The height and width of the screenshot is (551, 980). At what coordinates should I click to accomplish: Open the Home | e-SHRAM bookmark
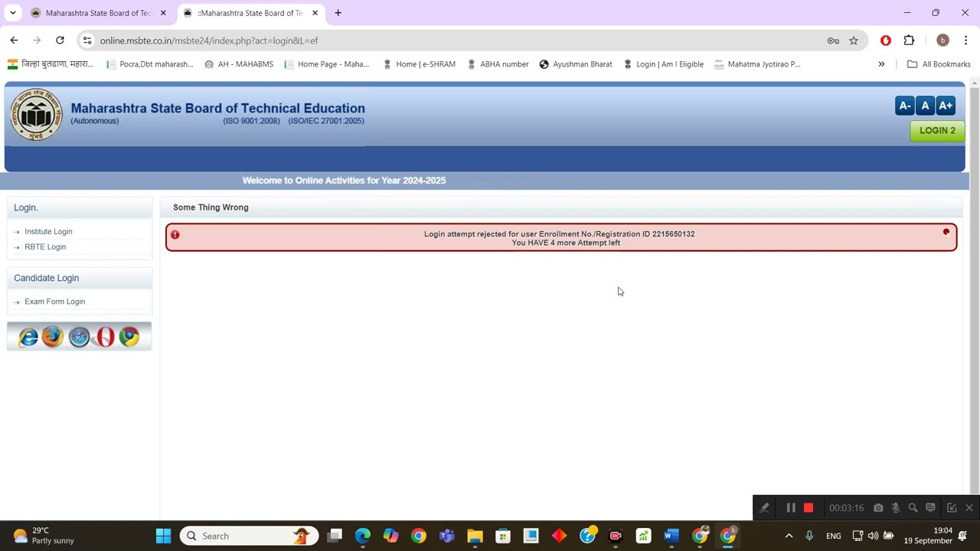419,64
